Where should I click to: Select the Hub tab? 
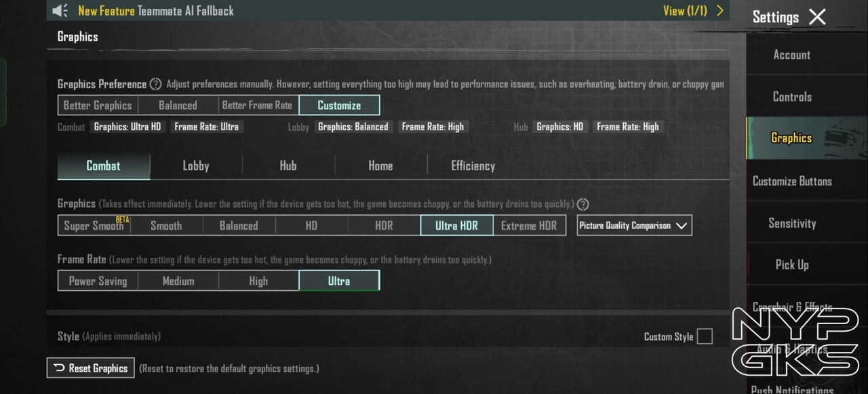288,165
